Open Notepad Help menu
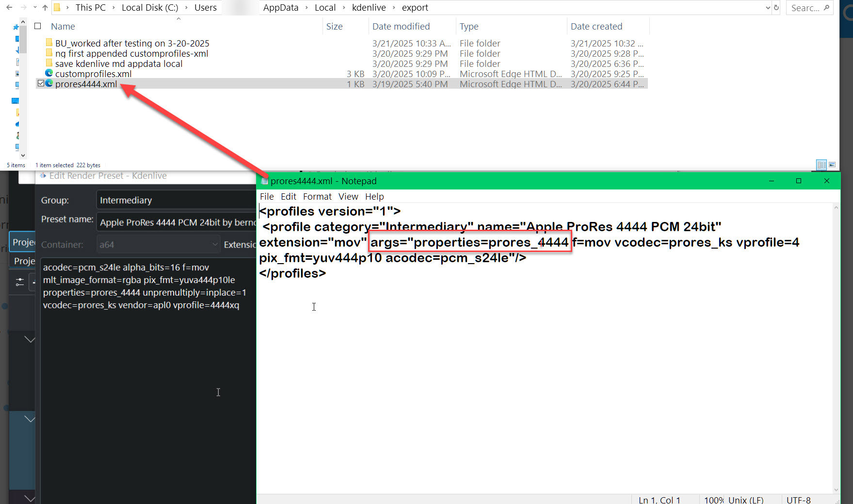Screen dimensions: 853x504 (374, 196)
